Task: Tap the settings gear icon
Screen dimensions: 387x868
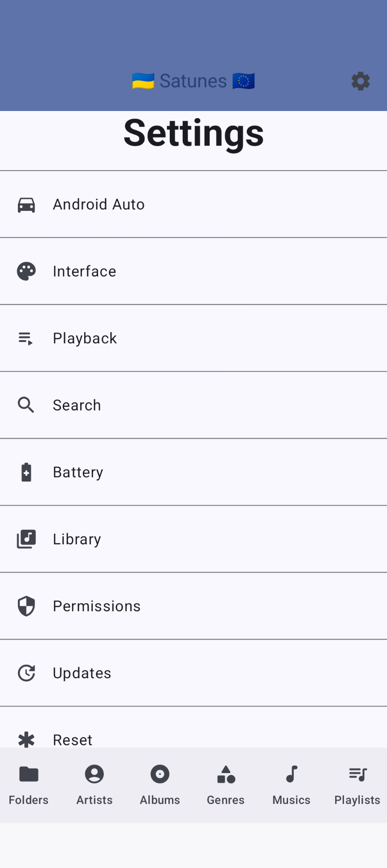Action: [361, 81]
